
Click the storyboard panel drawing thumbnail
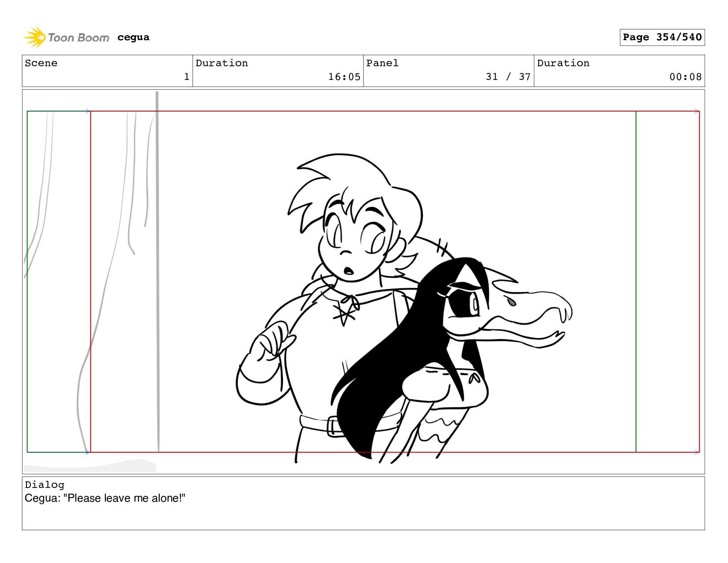click(363, 282)
